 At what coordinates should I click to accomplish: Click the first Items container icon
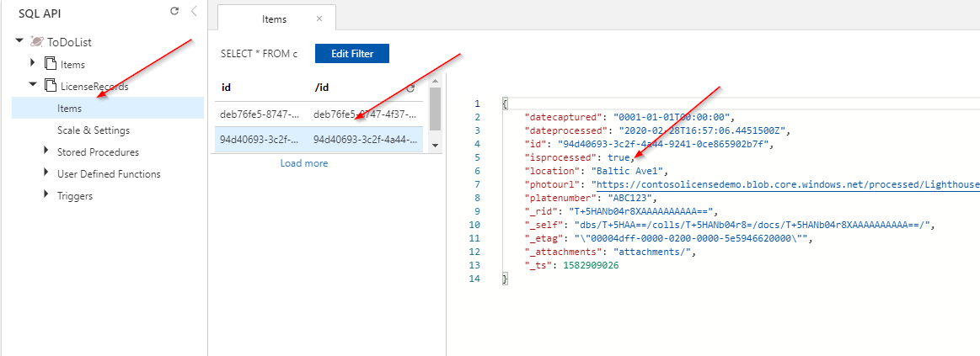[x=50, y=64]
